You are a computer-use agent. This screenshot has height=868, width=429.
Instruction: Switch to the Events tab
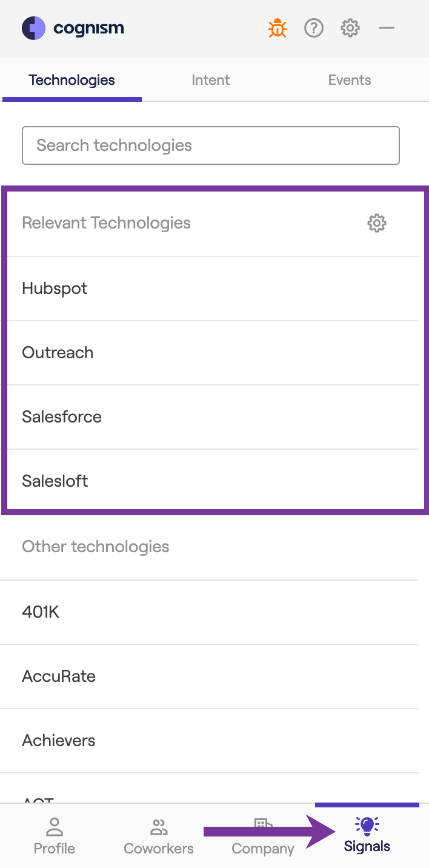[x=350, y=80]
